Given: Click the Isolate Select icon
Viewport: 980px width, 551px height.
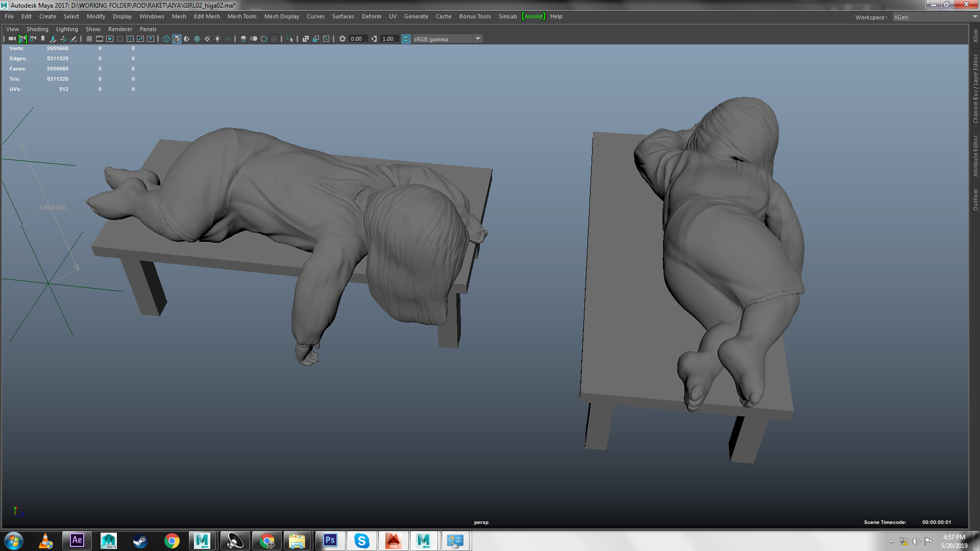Looking at the screenshot, I should [290, 39].
